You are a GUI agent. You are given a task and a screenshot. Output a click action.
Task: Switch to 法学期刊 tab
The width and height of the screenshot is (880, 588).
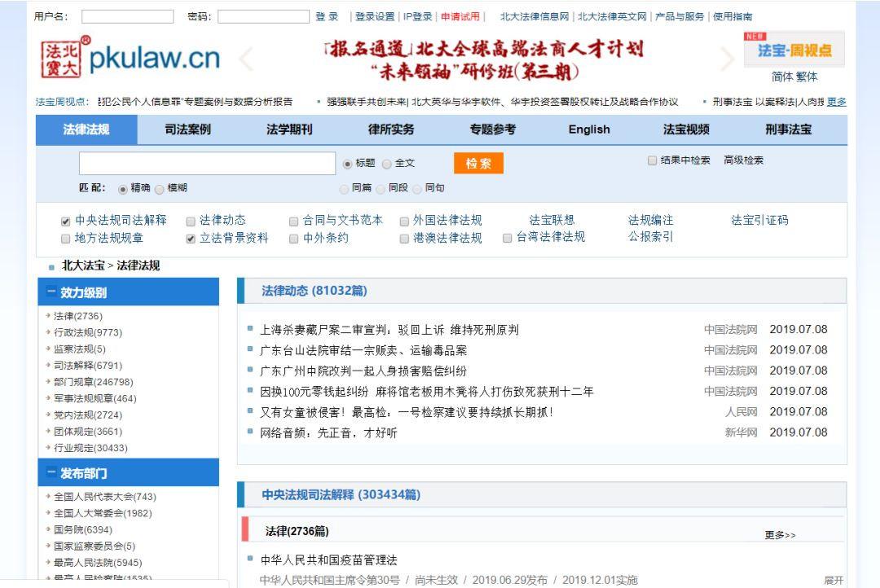289,129
